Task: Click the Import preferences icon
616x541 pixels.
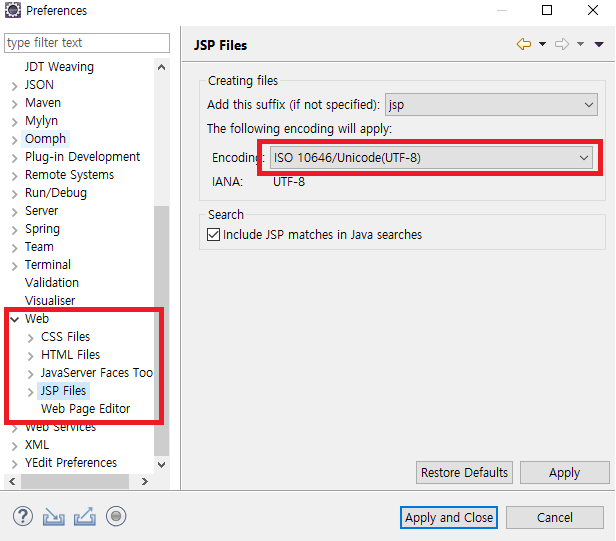Action: [54, 517]
